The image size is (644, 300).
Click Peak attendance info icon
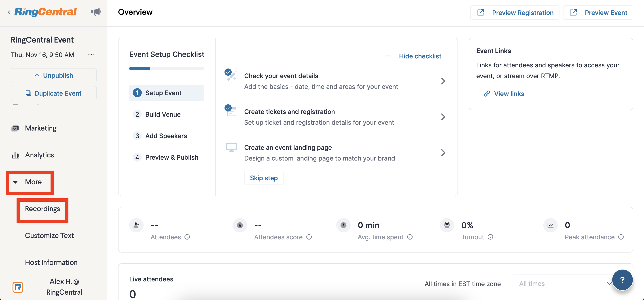(621, 237)
